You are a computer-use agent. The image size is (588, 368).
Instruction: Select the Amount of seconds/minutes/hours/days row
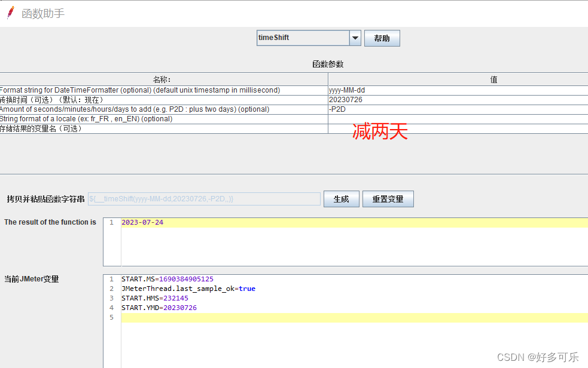(164, 109)
